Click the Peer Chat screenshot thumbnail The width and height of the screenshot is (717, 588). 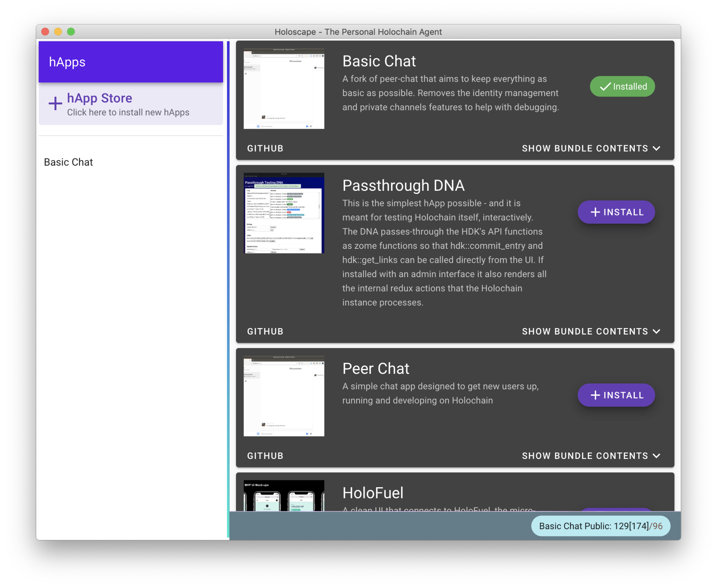click(284, 396)
